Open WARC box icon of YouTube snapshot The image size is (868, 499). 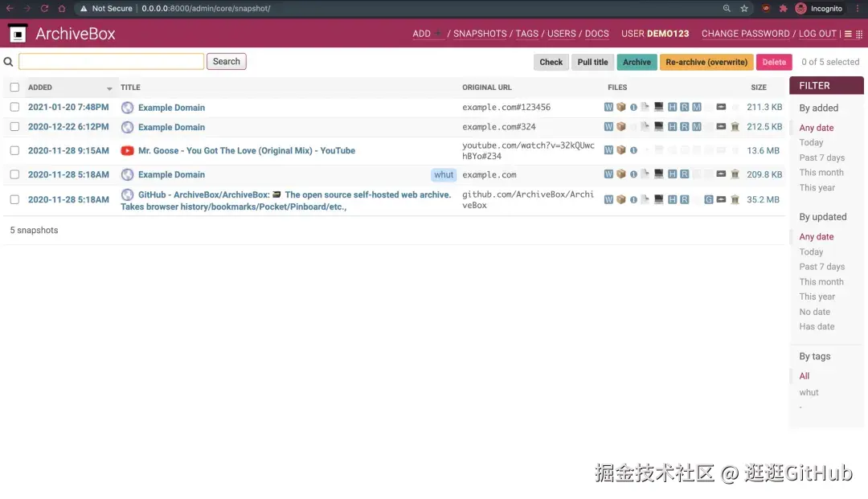621,150
